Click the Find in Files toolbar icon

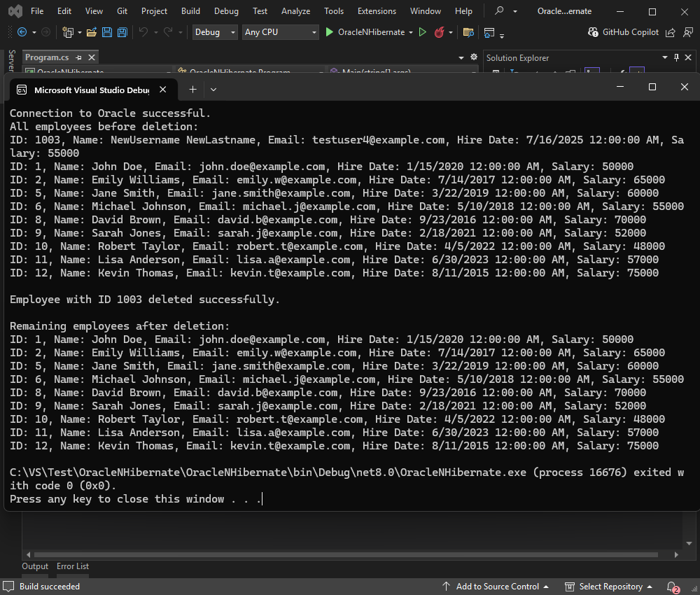468,32
